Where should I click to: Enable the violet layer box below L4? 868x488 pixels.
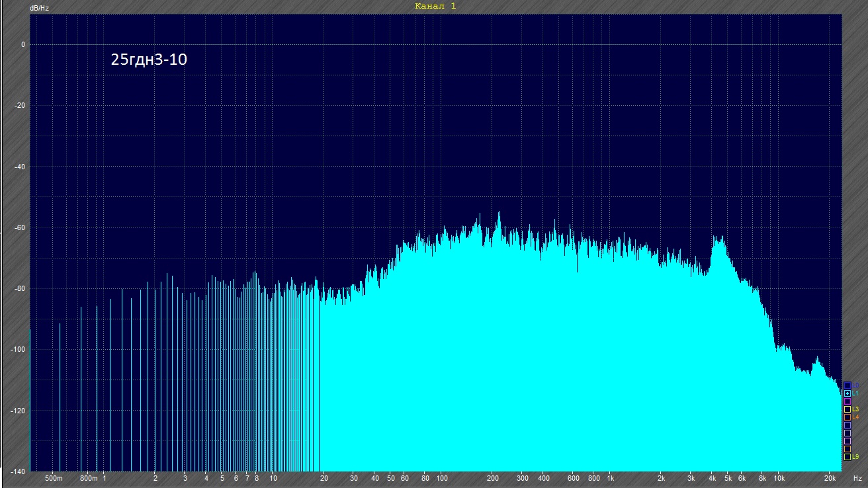point(847,425)
